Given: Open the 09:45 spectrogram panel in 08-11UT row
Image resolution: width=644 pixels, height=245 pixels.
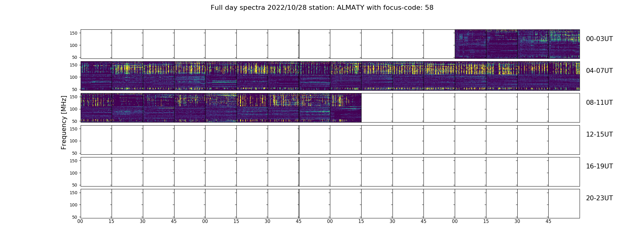Looking at the screenshot, I should [x=315, y=108].
